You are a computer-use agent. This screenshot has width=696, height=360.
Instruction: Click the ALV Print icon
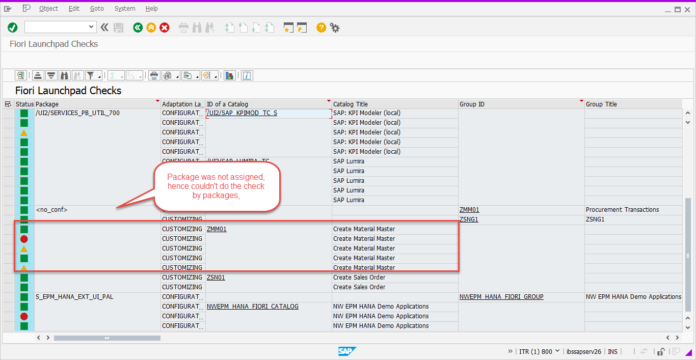tap(154, 75)
